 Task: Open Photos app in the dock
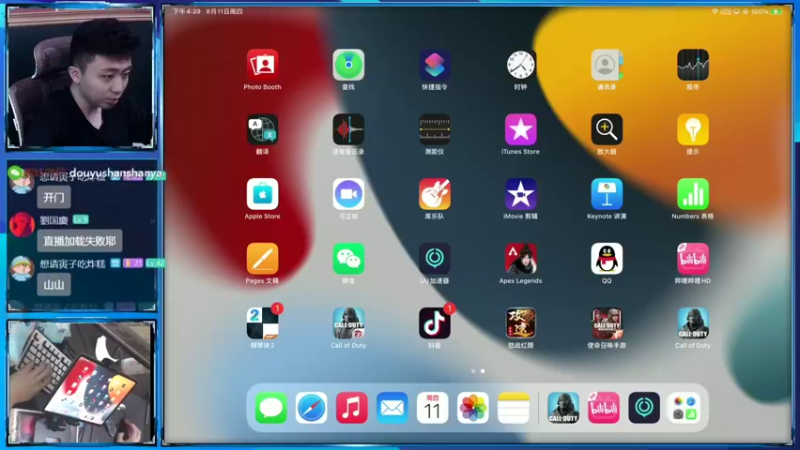click(x=473, y=408)
